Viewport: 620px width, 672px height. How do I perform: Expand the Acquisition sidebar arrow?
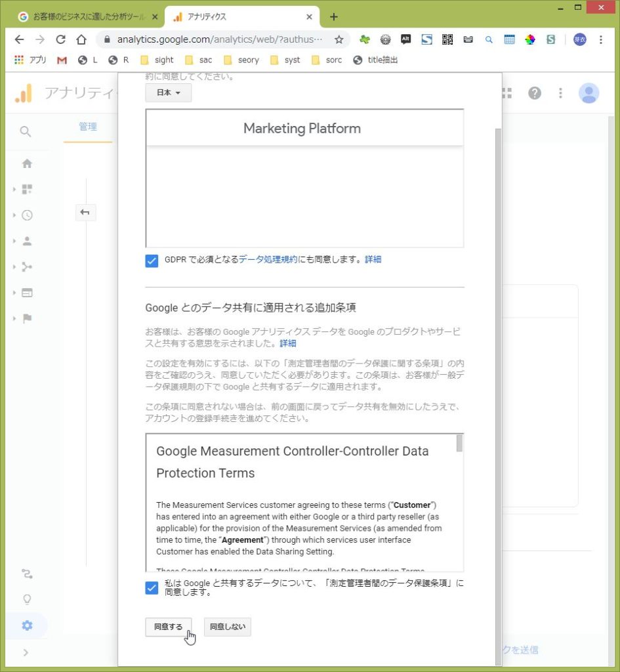click(14, 267)
